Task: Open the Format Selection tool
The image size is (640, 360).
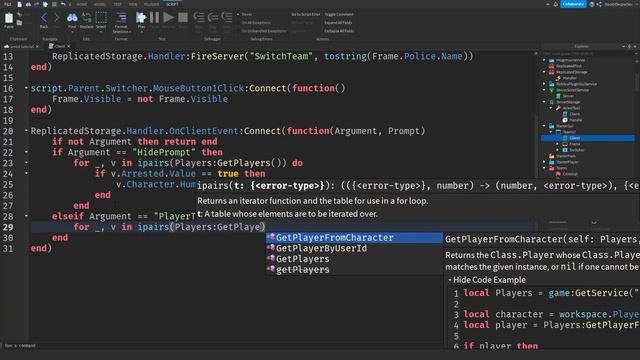Action: click(121, 22)
